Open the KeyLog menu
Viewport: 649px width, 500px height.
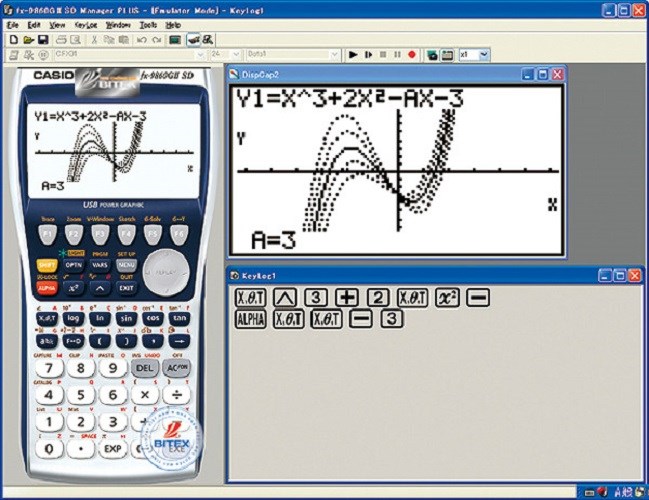pyautogui.click(x=86, y=24)
